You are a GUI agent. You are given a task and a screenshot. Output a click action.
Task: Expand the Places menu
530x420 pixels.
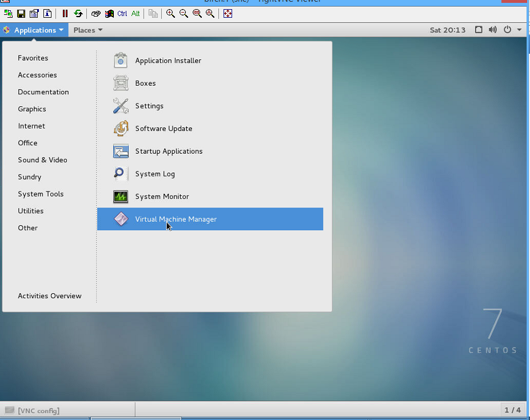tap(88, 30)
